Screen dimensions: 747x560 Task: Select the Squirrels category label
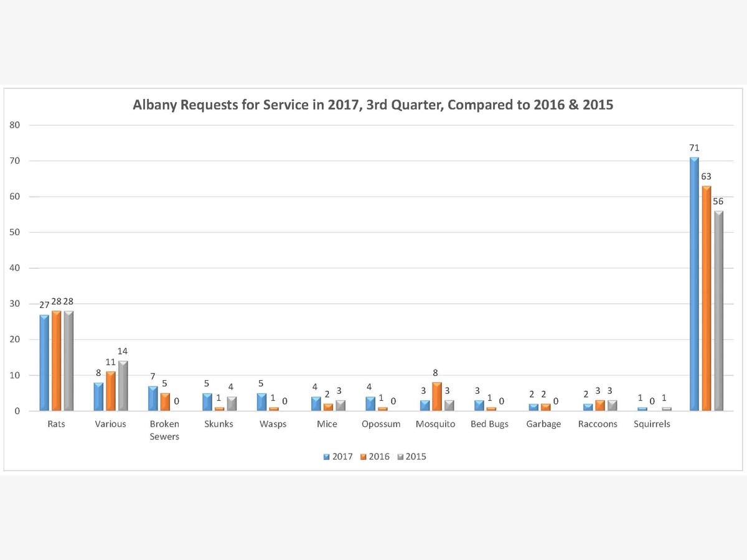[652, 424]
